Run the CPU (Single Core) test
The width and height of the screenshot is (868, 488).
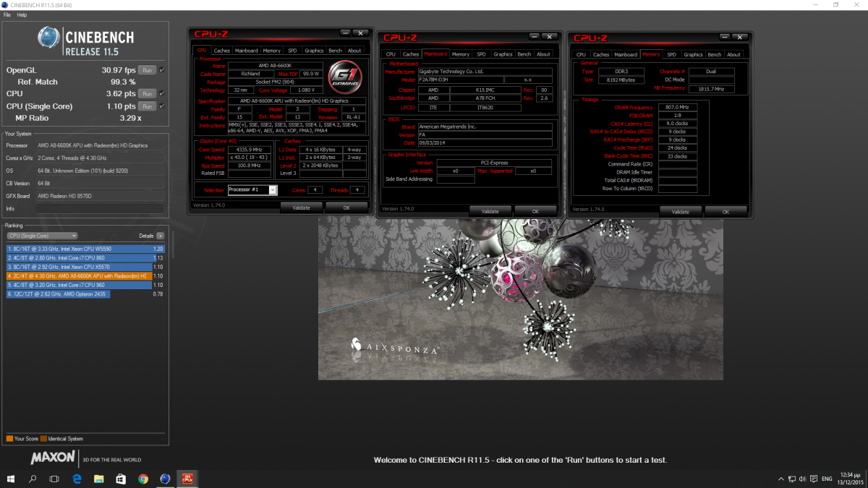point(147,106)
